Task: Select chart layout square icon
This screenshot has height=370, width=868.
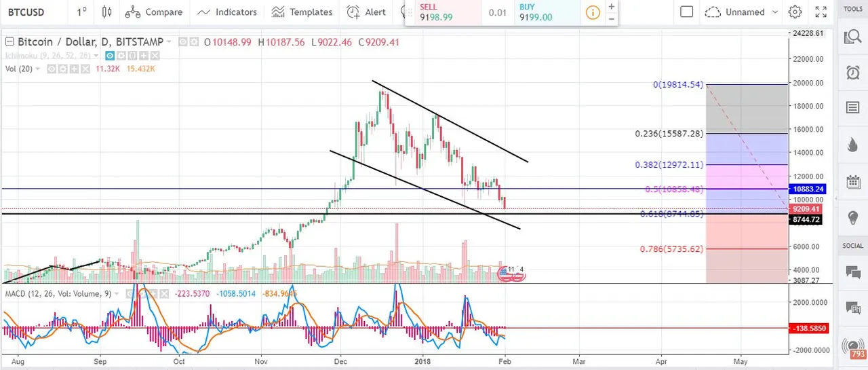Action: tap(686, 12)
